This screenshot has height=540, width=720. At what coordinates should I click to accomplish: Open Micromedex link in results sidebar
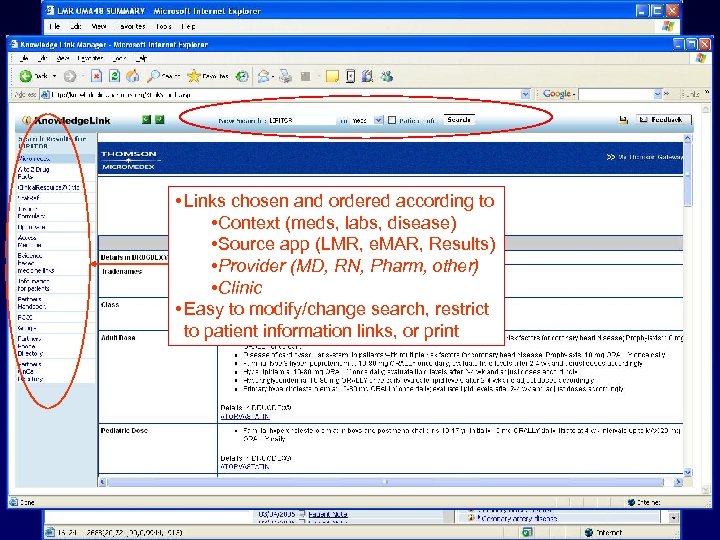[34, 158]
